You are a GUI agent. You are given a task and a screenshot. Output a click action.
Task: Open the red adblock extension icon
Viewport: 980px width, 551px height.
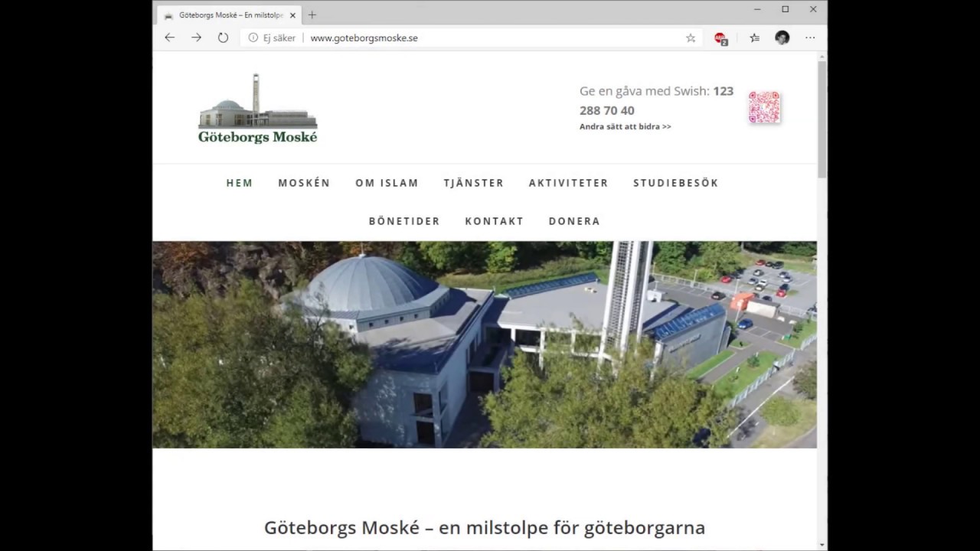[x=720, y=37]
